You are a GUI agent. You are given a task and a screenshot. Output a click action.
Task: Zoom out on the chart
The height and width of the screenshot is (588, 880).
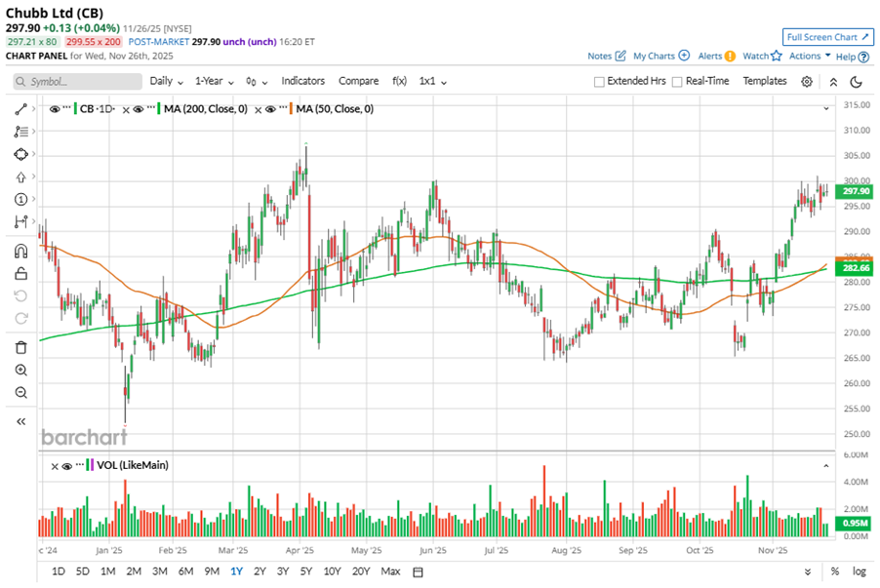[20, 392]
